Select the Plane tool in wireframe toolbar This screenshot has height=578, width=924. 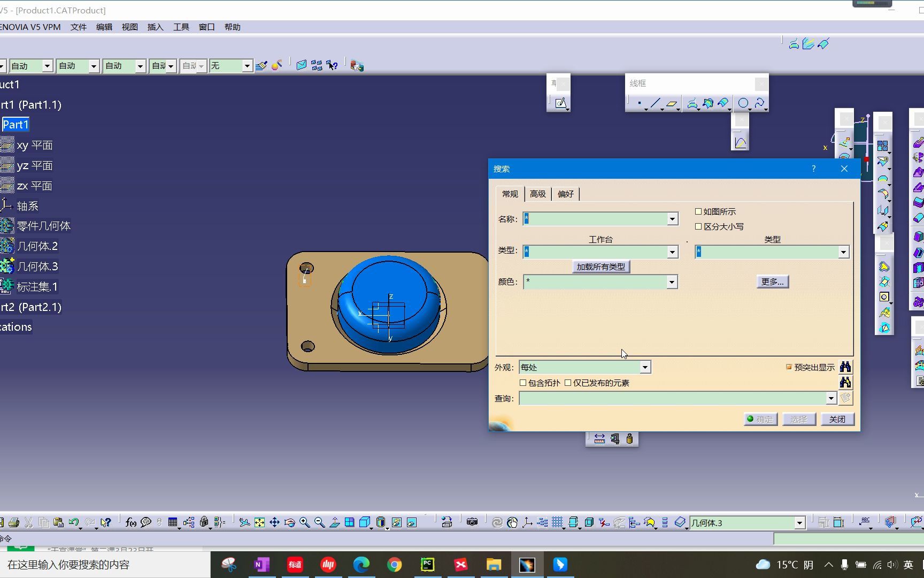(672, 103)
